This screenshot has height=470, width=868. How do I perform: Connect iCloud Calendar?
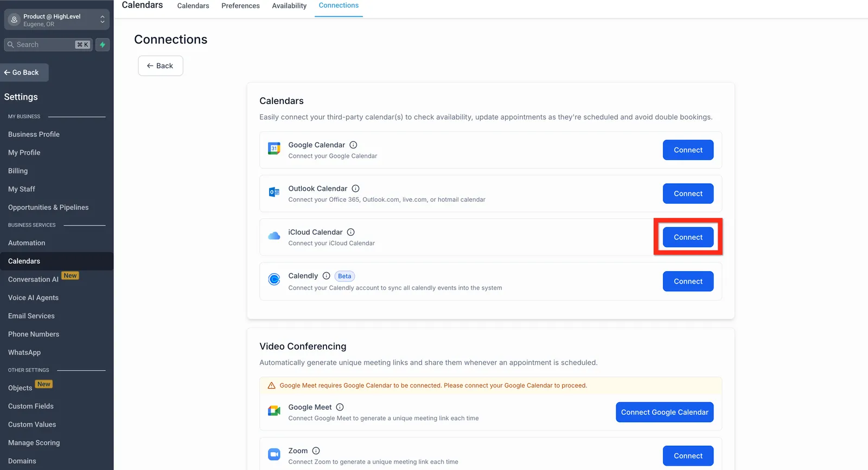click(688, 237)
